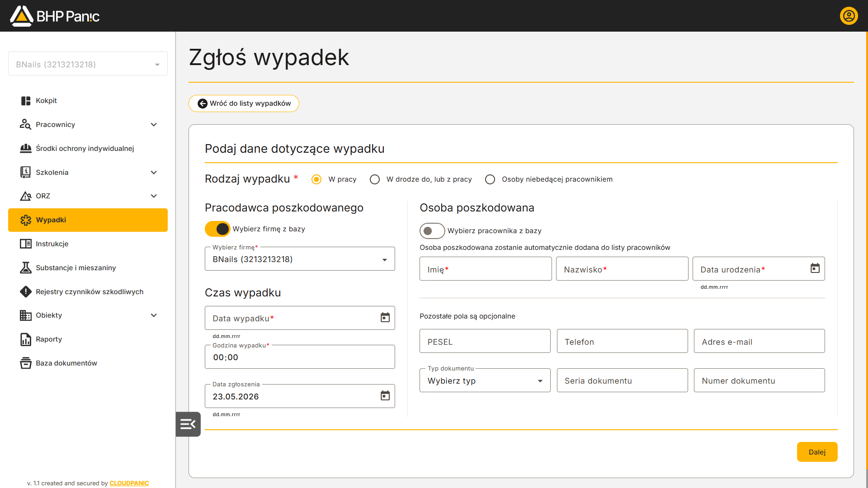Open calendar picker for Data urodzenia
This screenshot has height=488, width=868.
pos(815,268)
